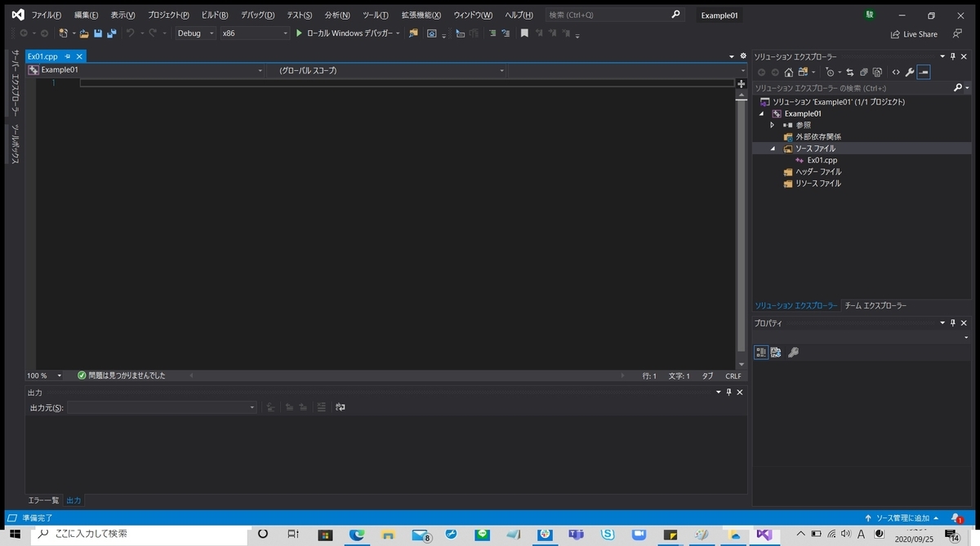Open the 拡張機能(X) menu
This screenshot has height=546, width=980.
(x=421, y=16)
